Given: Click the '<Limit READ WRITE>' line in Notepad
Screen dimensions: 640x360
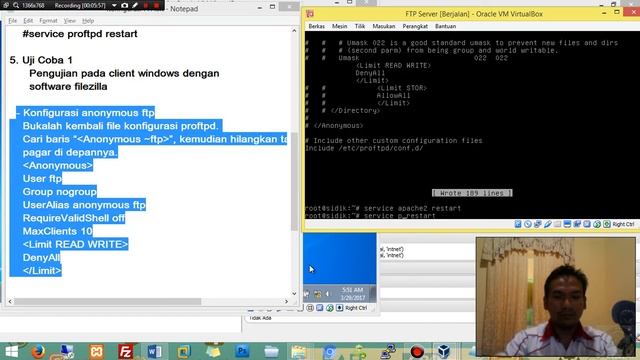Looking at the screenshot, I should (x=76, y=244).
